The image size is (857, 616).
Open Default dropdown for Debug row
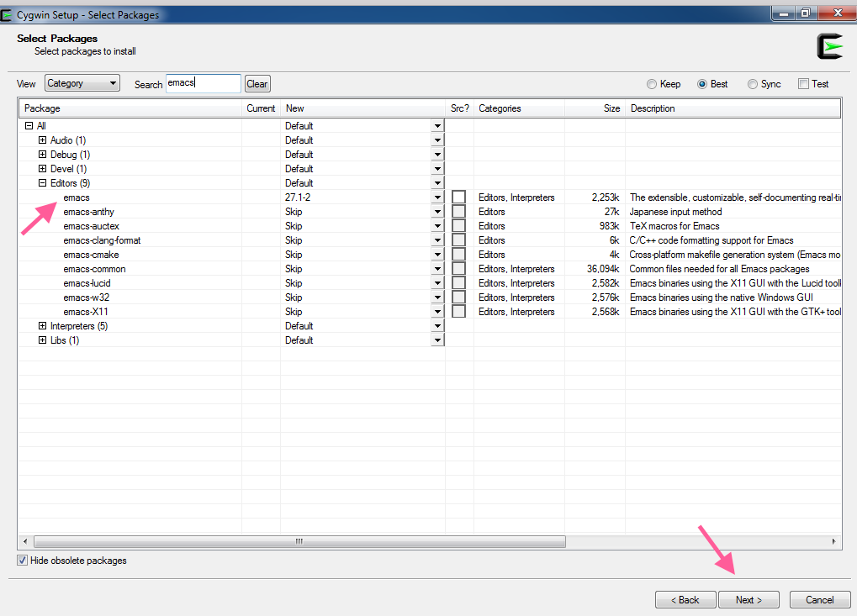pos(437,154)
